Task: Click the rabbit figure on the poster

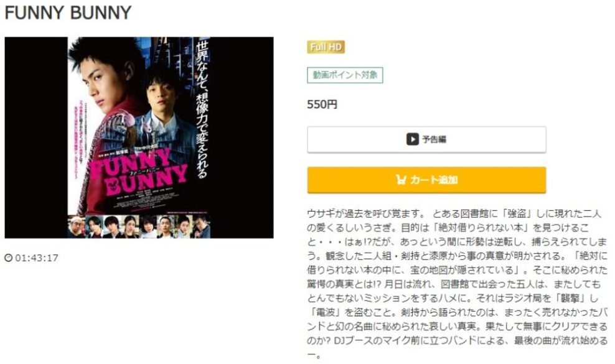Action: pos(137,126)
